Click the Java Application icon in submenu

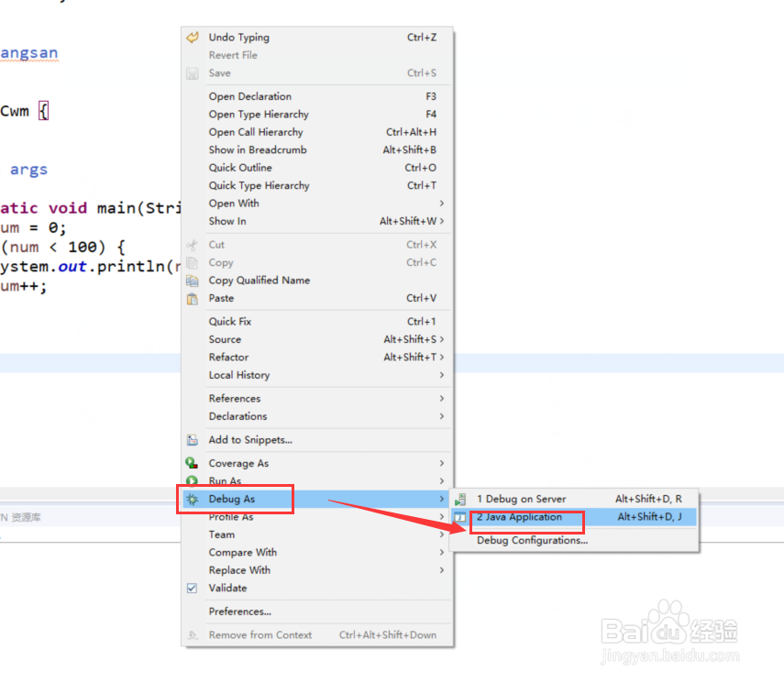point(460,517)
